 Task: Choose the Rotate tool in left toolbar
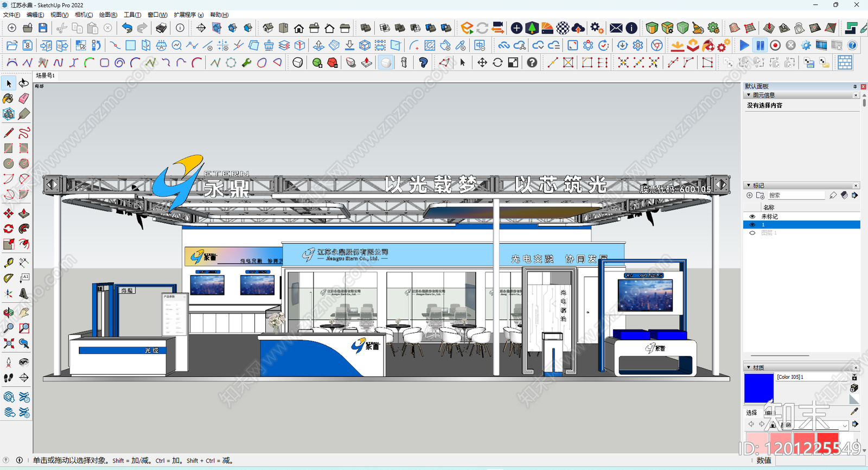(x=9, y=228)
